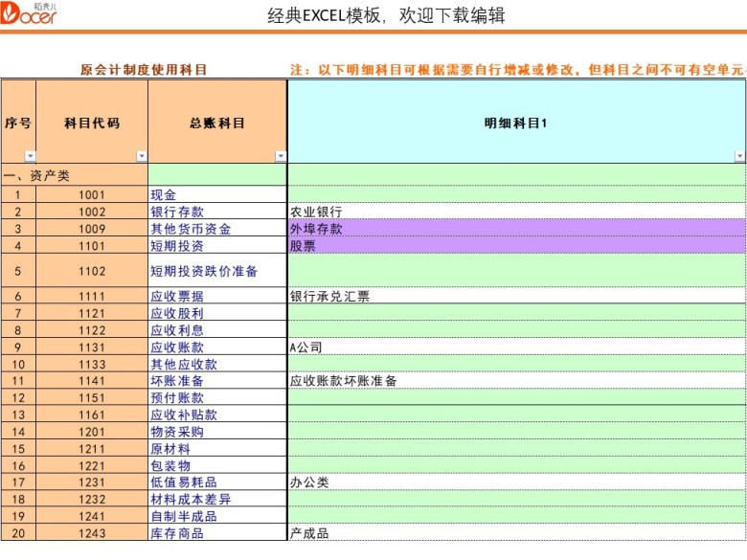The width and height of the screenshot is (747, 560).
Task: Select the 序号 header cell
Action: point(18,122)
